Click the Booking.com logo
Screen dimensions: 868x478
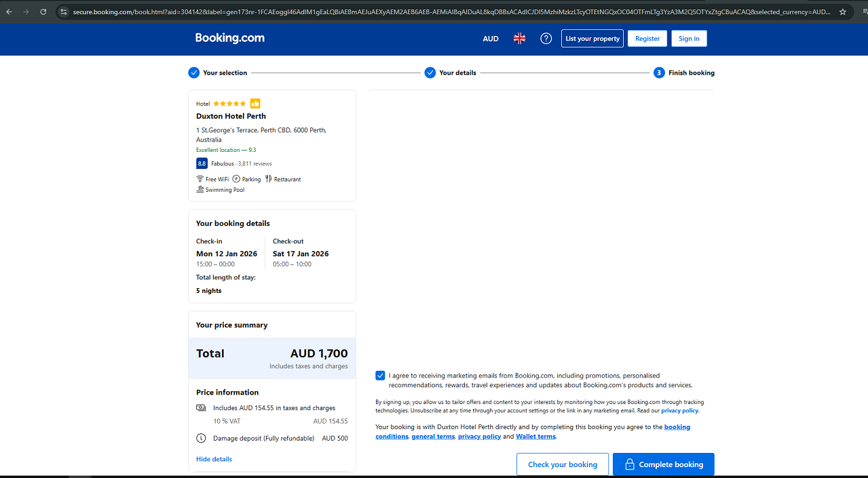(x=229, y=38)
